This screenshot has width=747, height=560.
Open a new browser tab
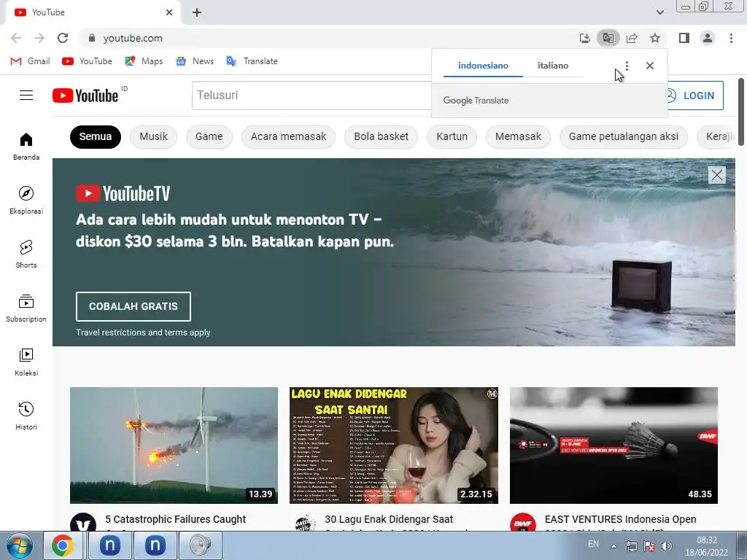(x=197, y=12)
